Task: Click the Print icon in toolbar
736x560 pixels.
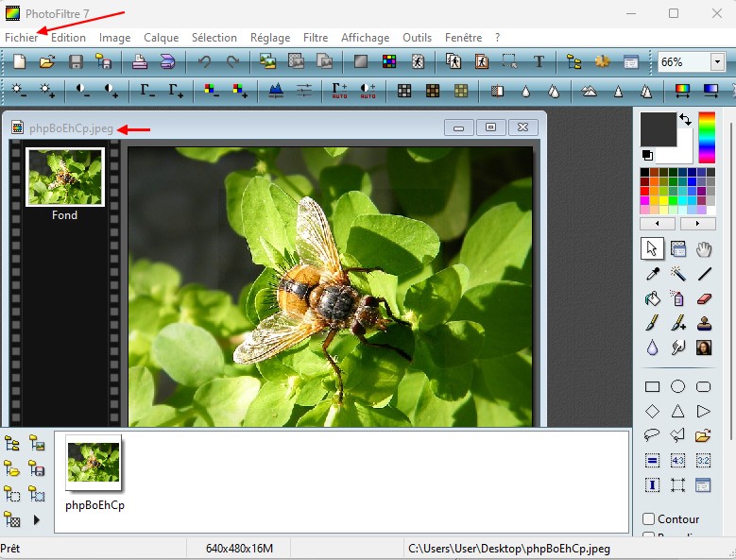Action: tap(140, 62)
